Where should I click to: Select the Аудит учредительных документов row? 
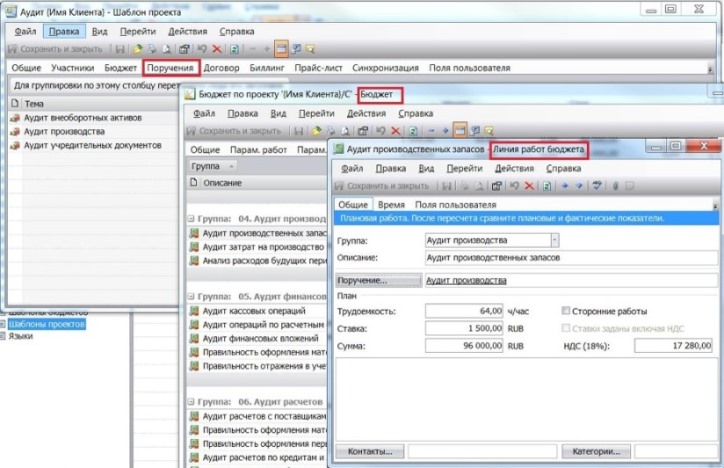click(92, 145)
